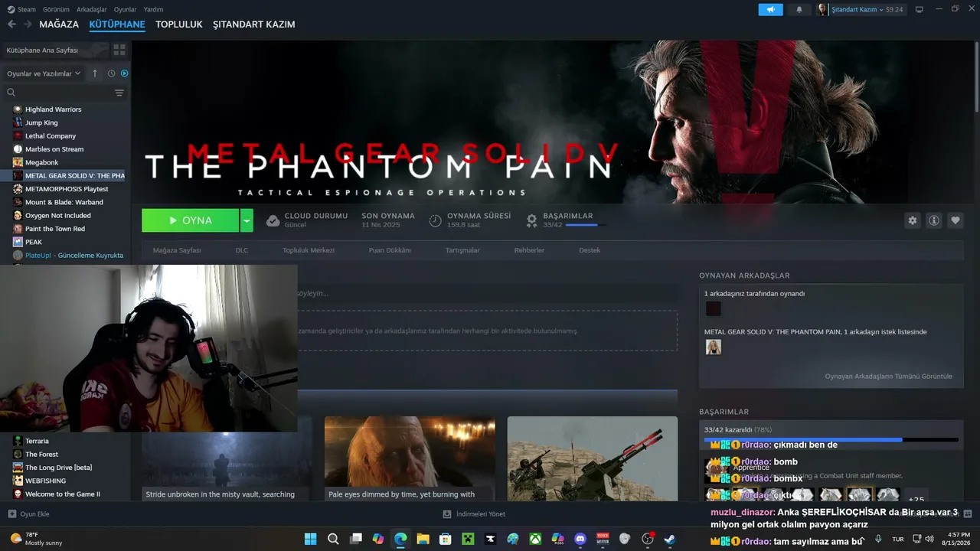Image resolution: width=980 pixels, height=551 pixels.
Task: Open Xbox app from the taskbar
Action: point(535,539)
